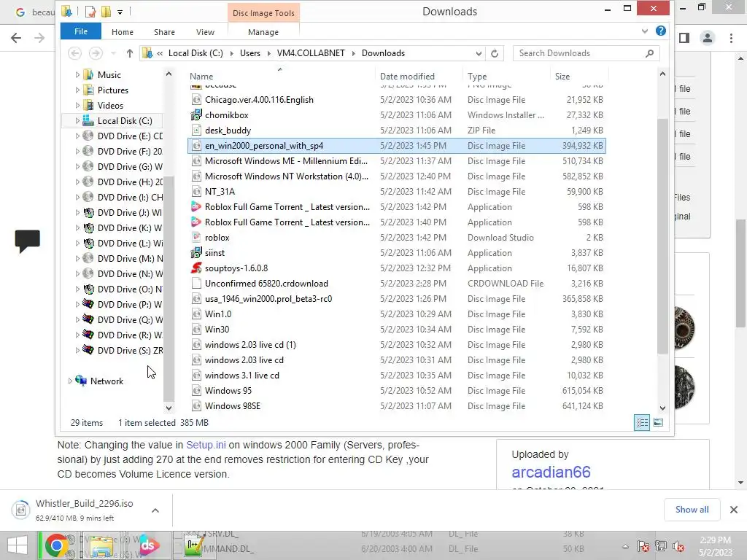
Task: Open File Explorer from the taskbar
Action: [102, 545]
